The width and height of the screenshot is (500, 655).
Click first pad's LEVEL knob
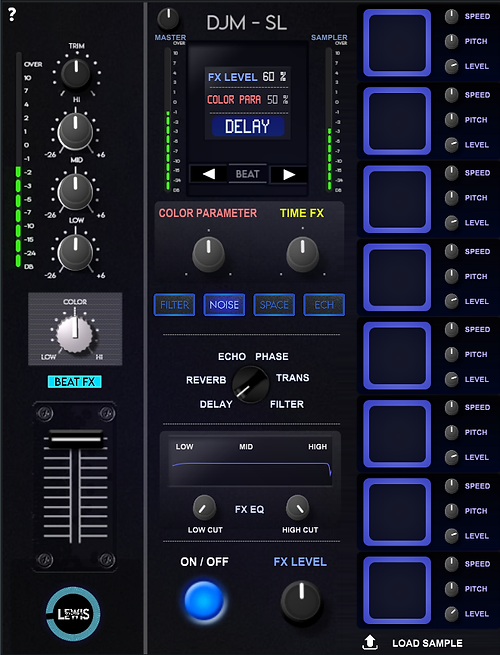point(451,66)
